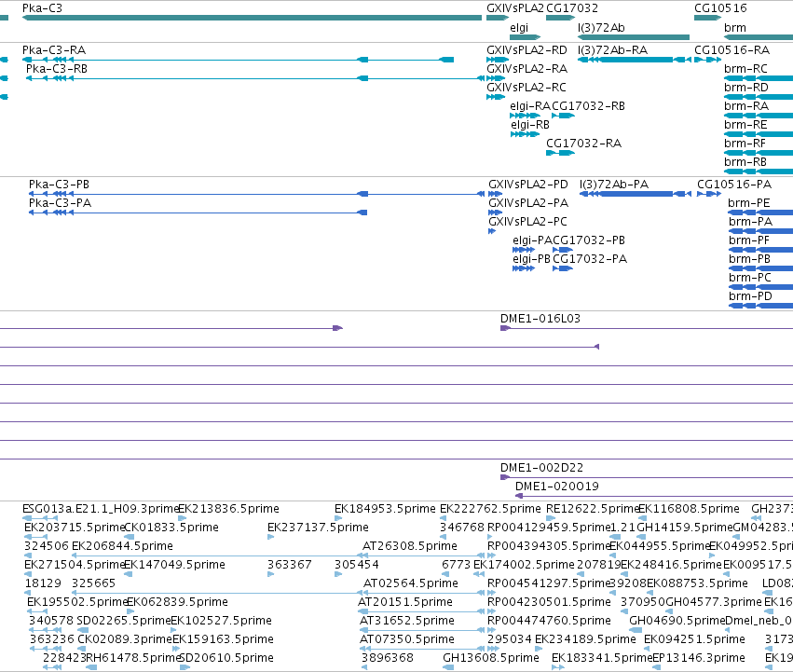793x672 pixels.
Task: Select transcript brm-RB
Action: (759, 172)
